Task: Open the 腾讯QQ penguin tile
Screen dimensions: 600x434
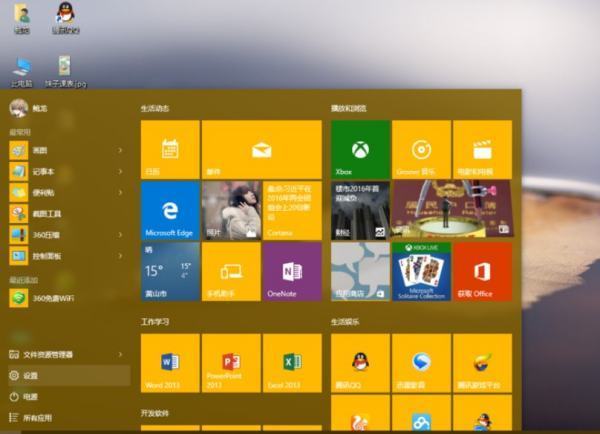Action: (360, 363)
